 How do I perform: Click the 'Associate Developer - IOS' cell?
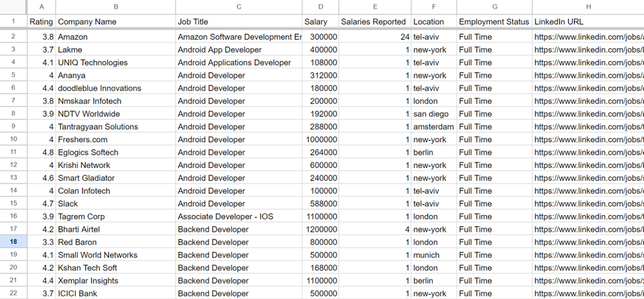coord(239,216)
